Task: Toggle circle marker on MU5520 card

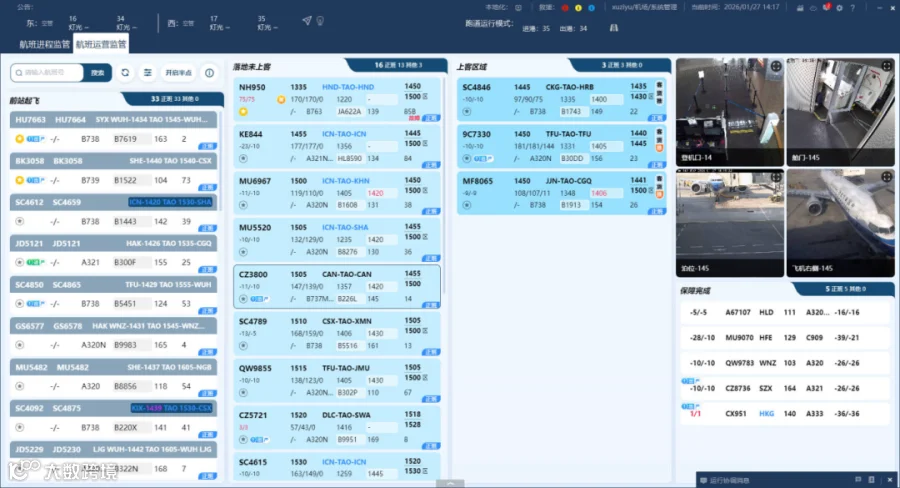Action: tap(243, 252)
